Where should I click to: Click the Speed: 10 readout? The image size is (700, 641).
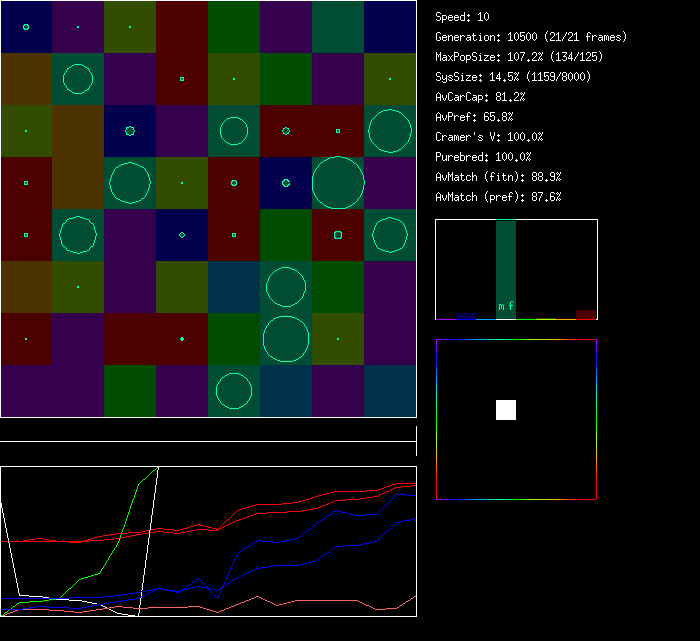tap(462, 17)
